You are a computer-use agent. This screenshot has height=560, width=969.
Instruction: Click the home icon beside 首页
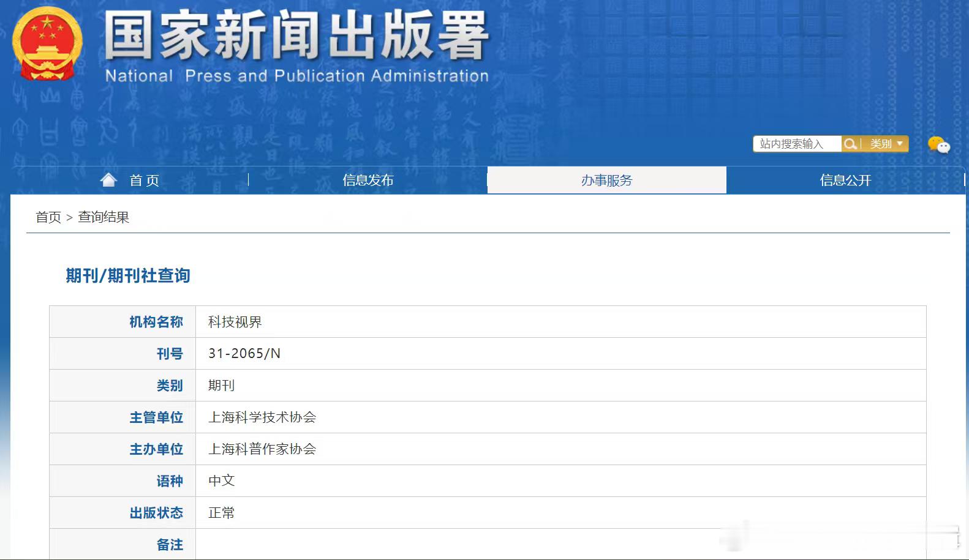point(108,180)
